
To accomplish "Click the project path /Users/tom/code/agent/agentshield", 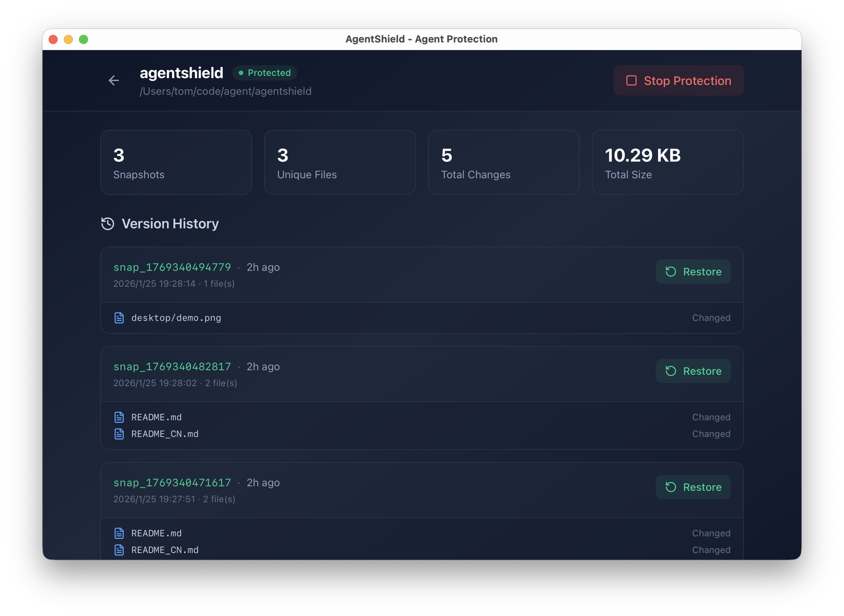I will [x=225, y=91].
